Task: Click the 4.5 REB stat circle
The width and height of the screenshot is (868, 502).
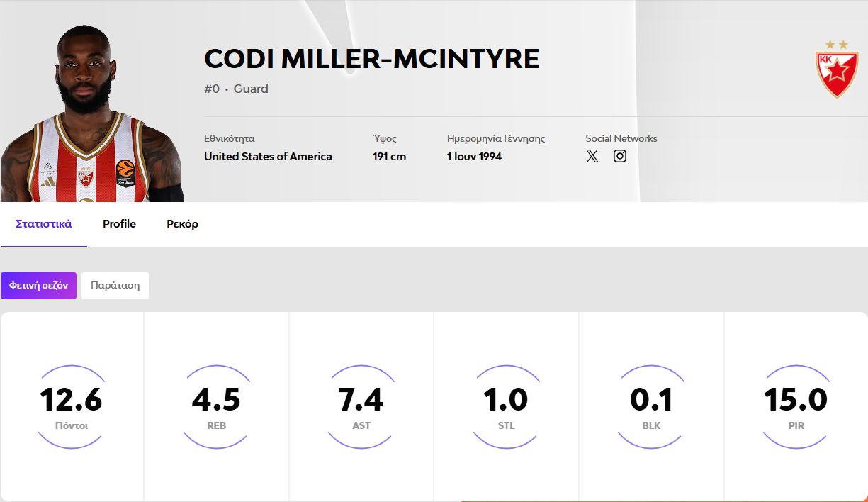Action: 216,406
